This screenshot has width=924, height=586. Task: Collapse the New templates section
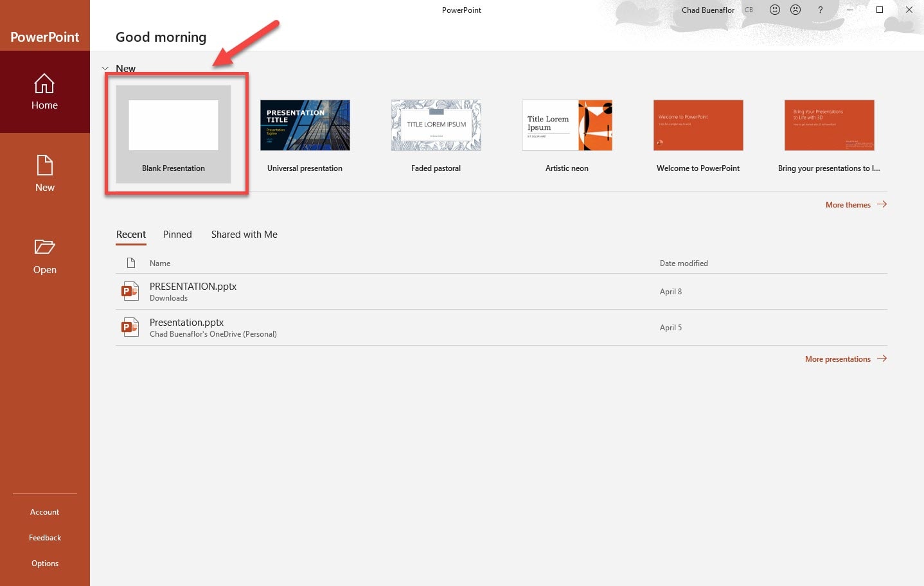(x=105, y=67)
